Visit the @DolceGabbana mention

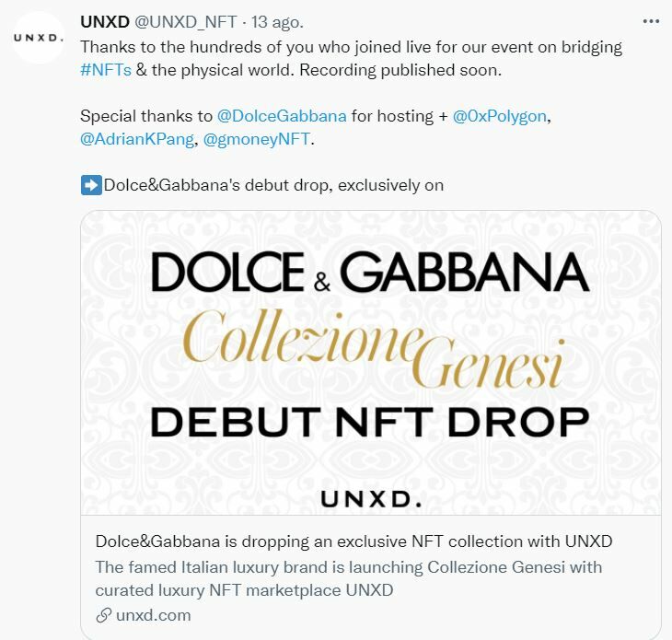point(282,116)
